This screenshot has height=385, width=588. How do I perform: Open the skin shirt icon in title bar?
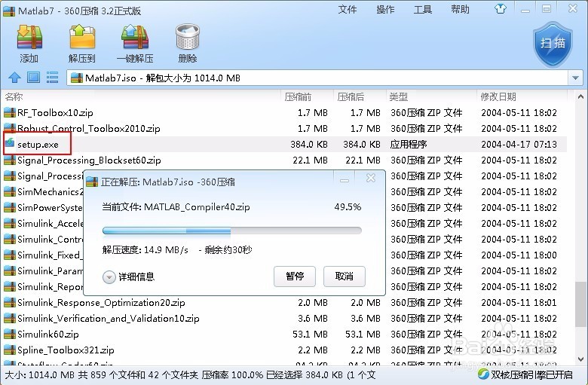(x=501, y=9)
